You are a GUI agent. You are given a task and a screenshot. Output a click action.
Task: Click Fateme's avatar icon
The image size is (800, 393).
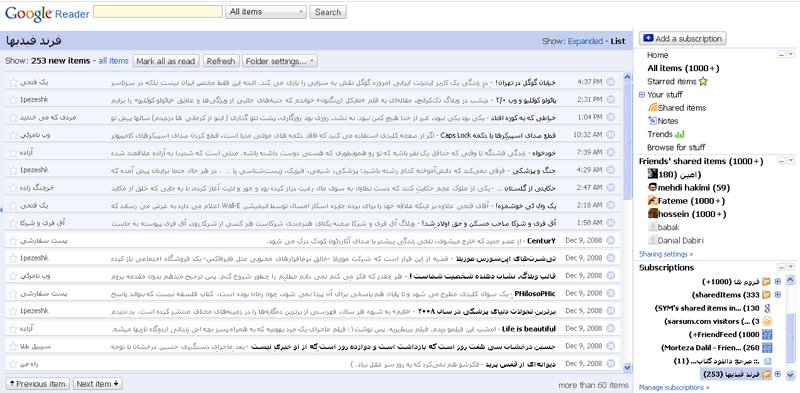pyautogui.click(x=652, y=201)
